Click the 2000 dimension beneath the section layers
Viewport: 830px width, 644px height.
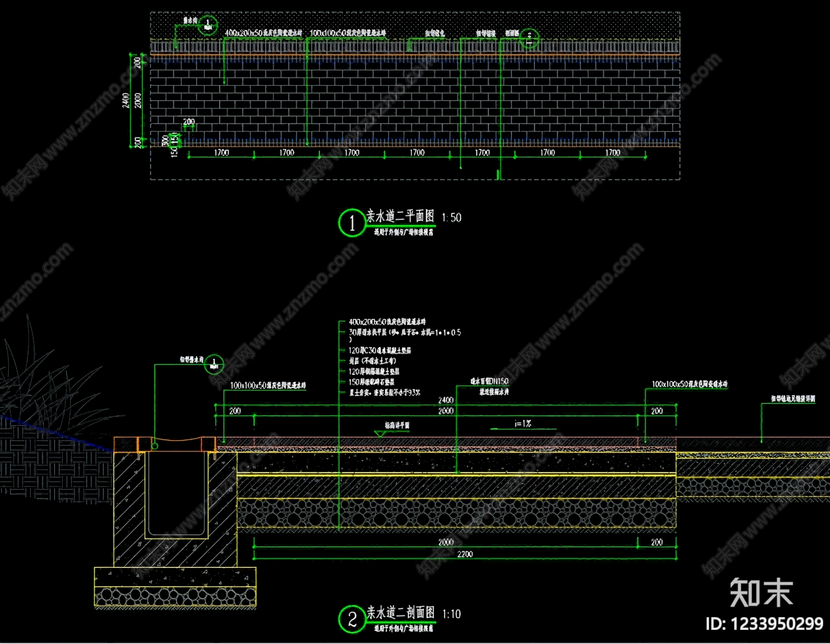446,542
